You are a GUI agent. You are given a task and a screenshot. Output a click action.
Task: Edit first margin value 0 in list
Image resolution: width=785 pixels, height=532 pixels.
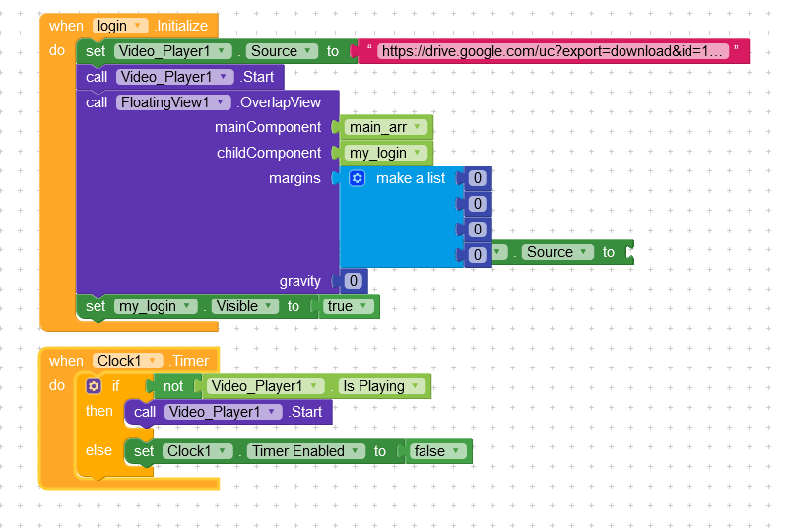pyautogui.click(x=477, y=178)
